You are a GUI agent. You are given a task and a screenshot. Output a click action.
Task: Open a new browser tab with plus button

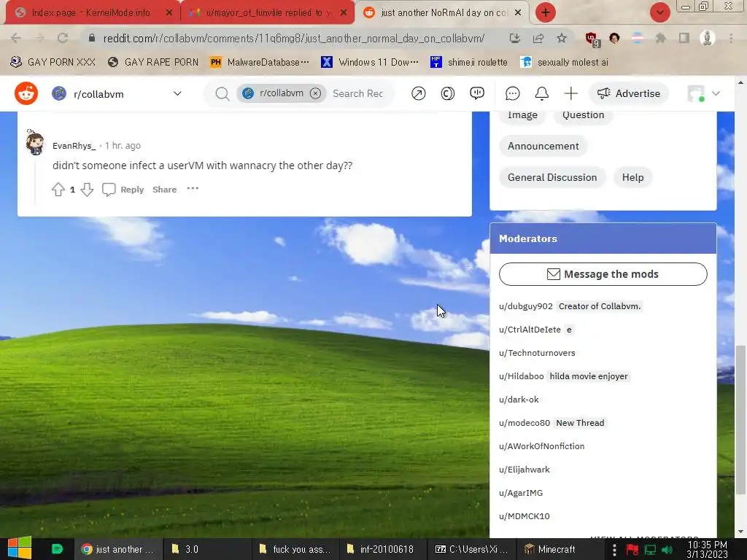[546, 12]
